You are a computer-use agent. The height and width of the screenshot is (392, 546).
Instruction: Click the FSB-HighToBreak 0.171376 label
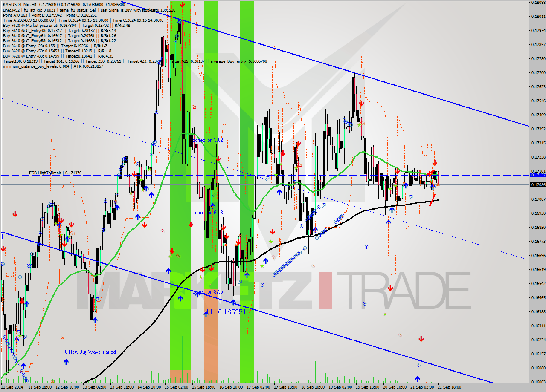(55, 173)
